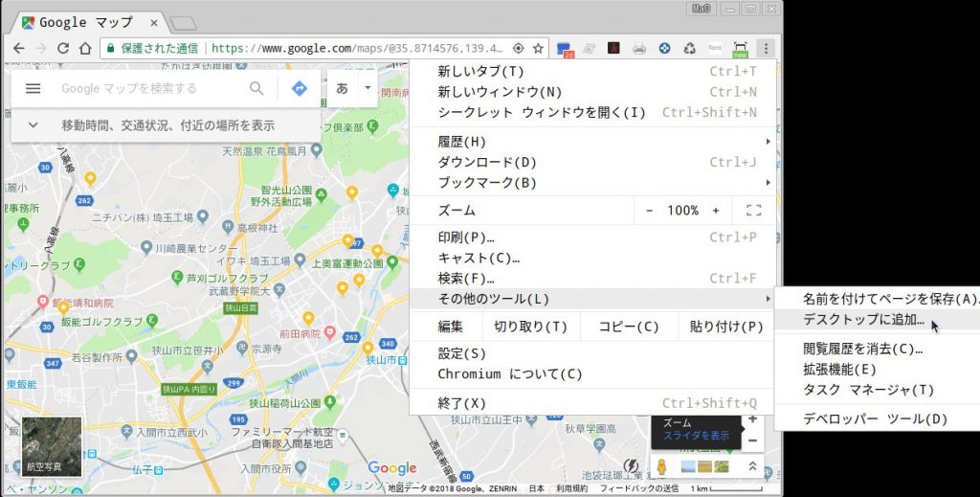Screen dimensions: 980x497
Task: Select 閲覧履歴を消去(C)… submenu item
Action: tap(878, 349)
